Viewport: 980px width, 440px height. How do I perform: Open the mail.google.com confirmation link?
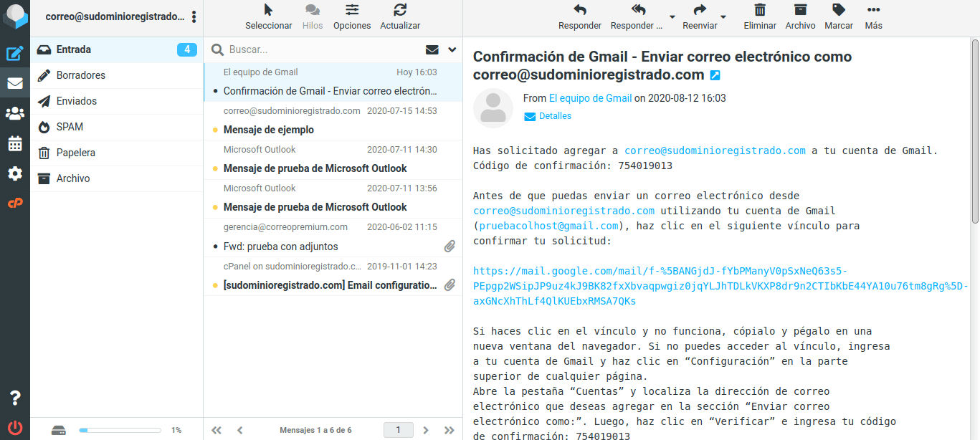721,286
